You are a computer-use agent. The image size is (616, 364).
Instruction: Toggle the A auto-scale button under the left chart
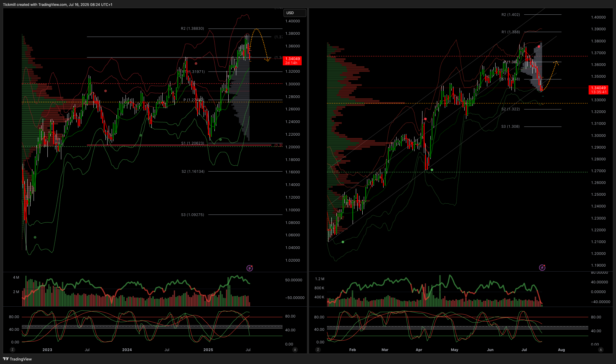295,350
